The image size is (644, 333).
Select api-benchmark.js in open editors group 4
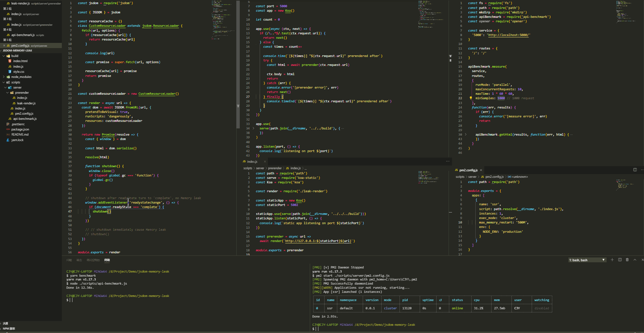[x=23, y=35]
